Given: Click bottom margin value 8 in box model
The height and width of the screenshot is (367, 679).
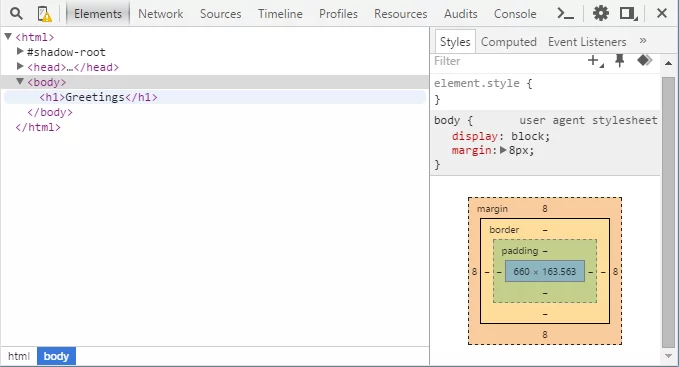Looking at the screenshot, I should [545, 335].
